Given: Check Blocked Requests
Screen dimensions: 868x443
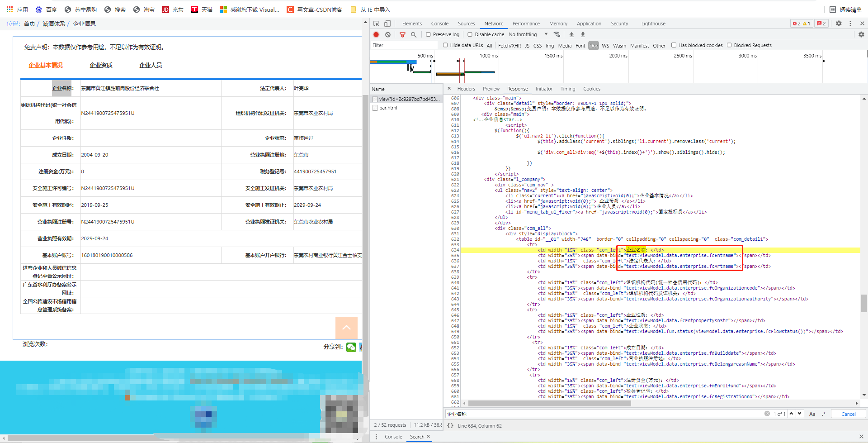Looking at the screenshot, I should 729,45.
